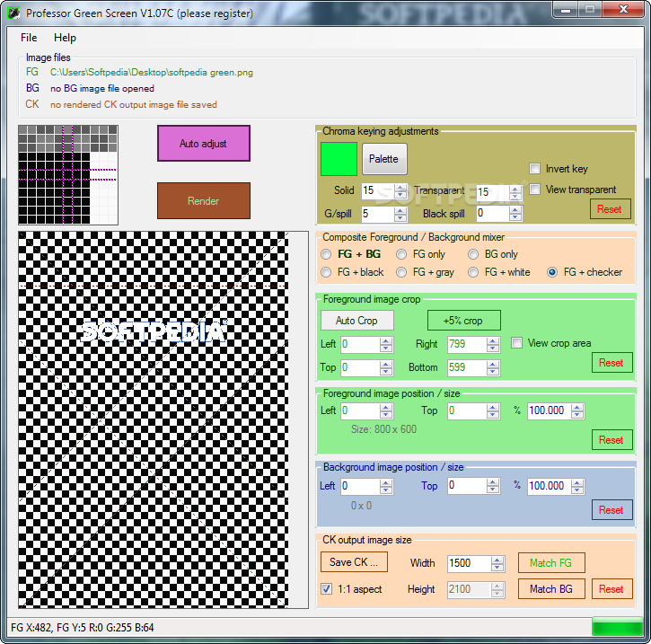651x644 pixels.
Task: Click the background percent 100.000 field
Action: [549, 486]
